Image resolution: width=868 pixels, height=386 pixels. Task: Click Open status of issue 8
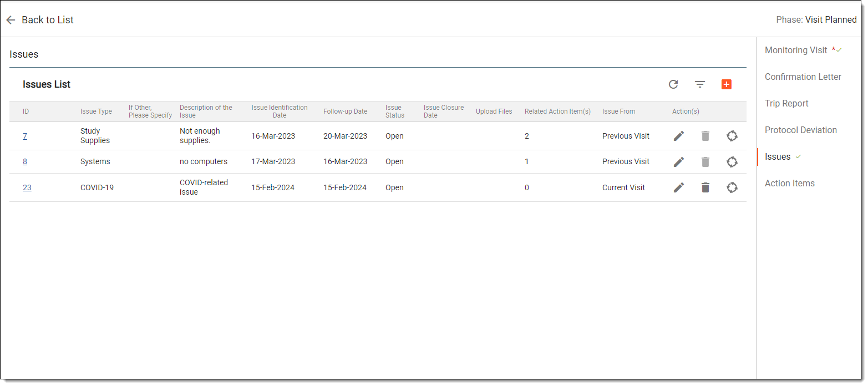(394, 161)
